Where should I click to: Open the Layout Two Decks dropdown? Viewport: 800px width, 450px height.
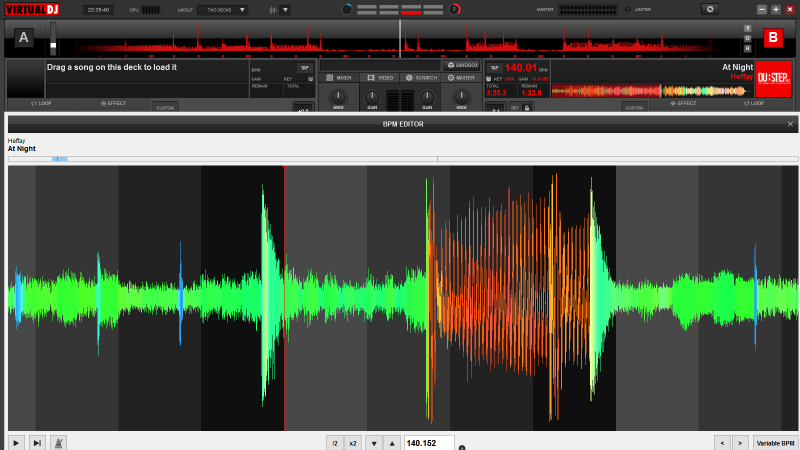coord(222,10)
